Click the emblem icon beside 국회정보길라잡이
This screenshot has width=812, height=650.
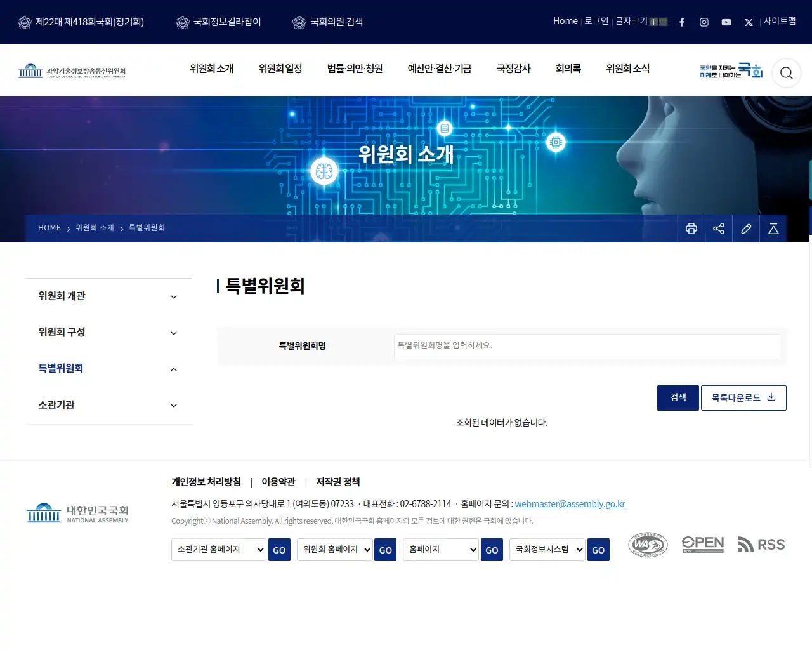click(x=183, y=22)
